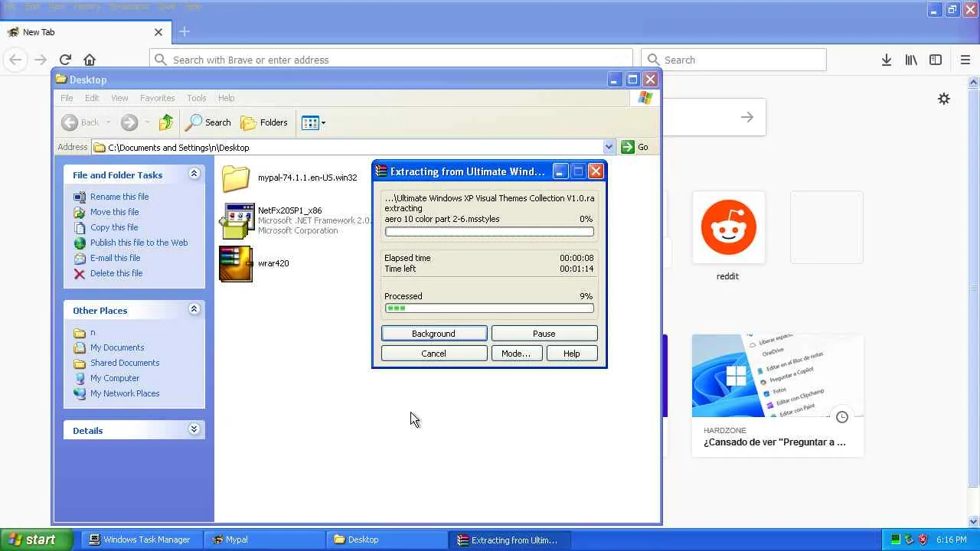Image resolution: width=980 pixels, height=551 pixels.
Task: Open the Forward history dropdown arrow
Action: (x=147, y=122)
